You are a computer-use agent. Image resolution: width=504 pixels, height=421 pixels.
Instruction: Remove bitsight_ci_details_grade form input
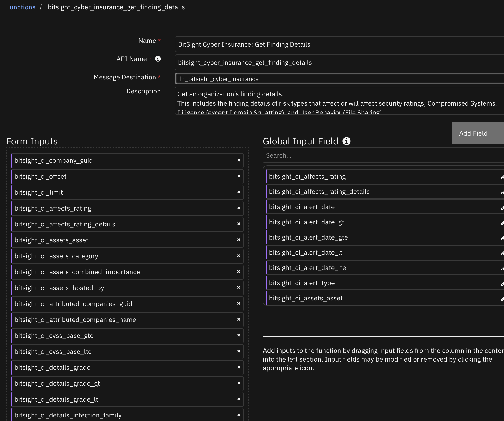pyautogui.click(x=239, y=367)
